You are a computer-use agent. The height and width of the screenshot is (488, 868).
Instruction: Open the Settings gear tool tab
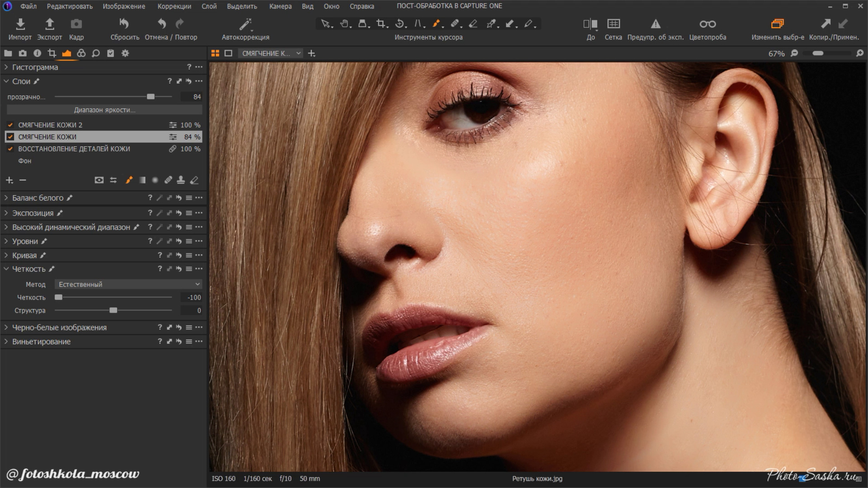(x=124, y=53)
